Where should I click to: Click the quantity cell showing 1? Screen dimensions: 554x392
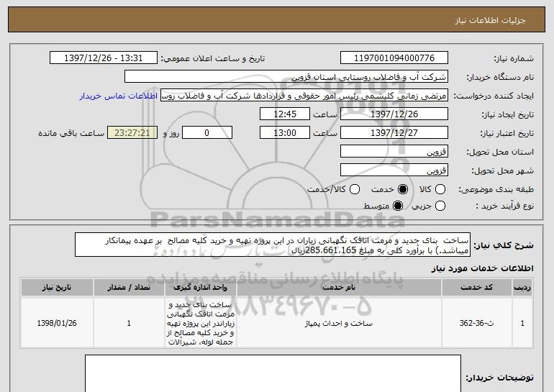tap(129, 323)
